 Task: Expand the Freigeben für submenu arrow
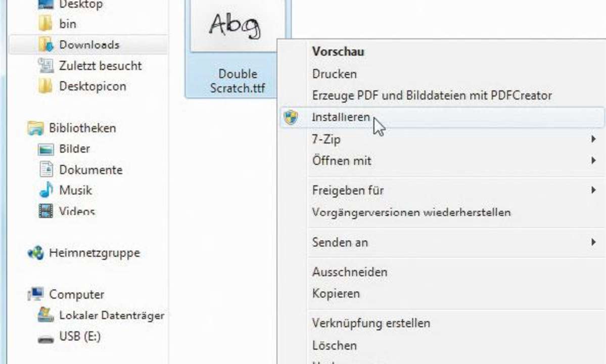click(x=594, y=190)
